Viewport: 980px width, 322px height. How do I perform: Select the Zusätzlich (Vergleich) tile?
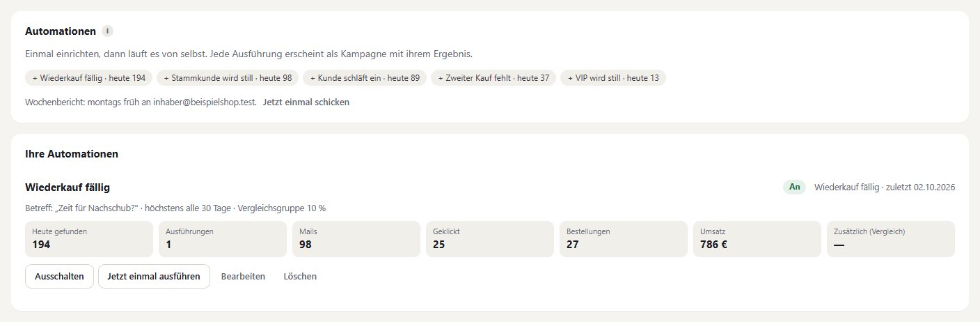(891, 239)
